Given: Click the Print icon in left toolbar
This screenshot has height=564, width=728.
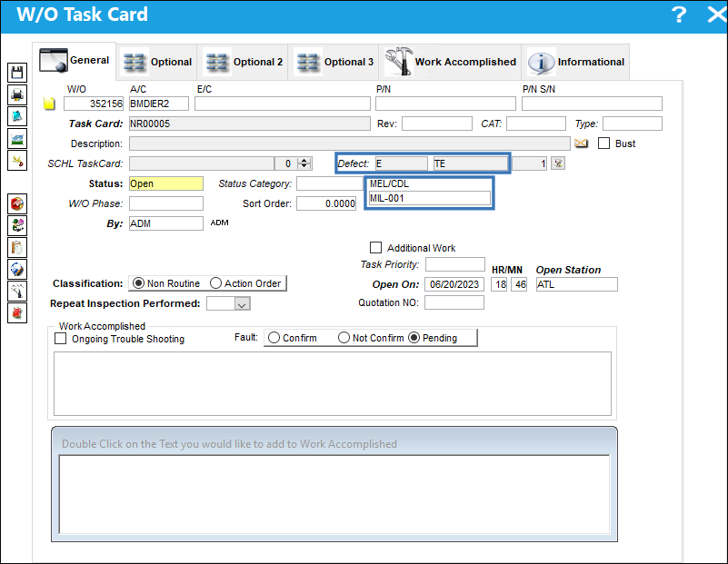Looking at the screenshot, I should pos(17,94).
